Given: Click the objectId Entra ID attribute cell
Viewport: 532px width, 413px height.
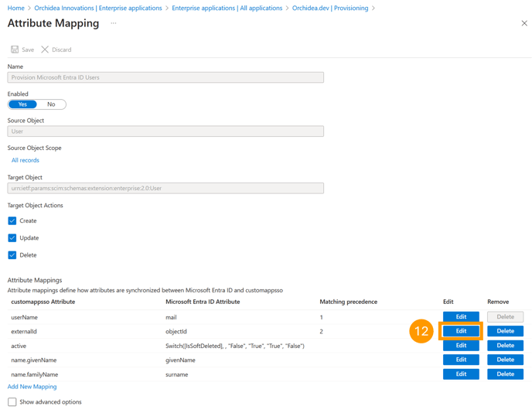Looking at the screenshot, I should coord(176,332).
